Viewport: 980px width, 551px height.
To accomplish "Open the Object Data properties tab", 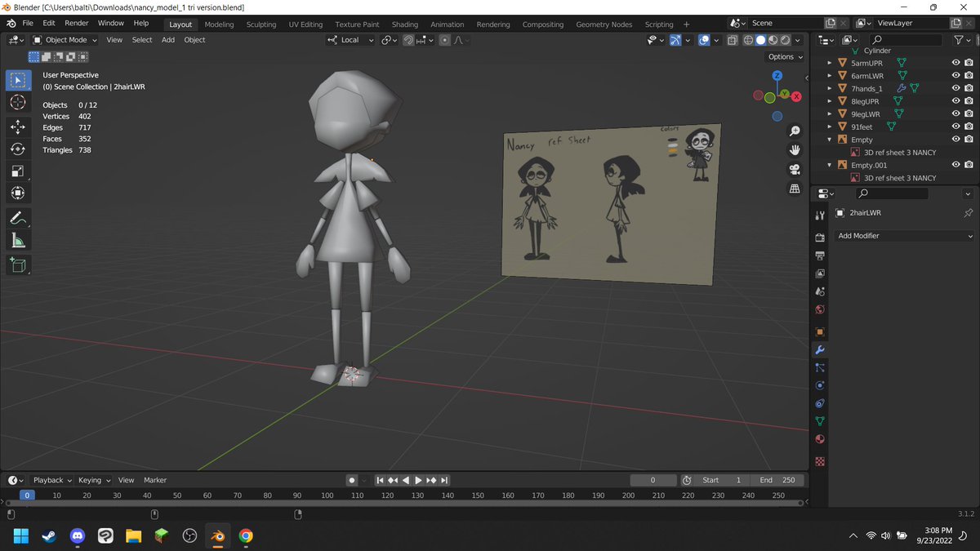I will click(x=820, y=421).
